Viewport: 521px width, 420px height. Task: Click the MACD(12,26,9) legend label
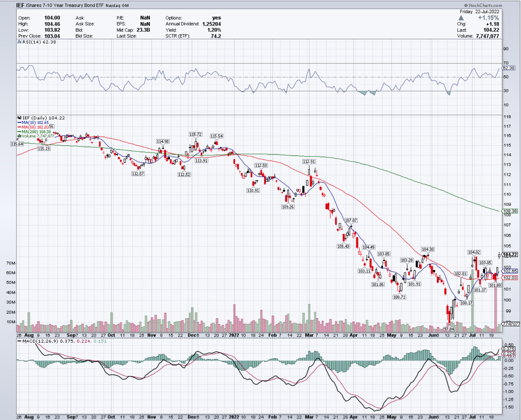(x=38, y=341)
